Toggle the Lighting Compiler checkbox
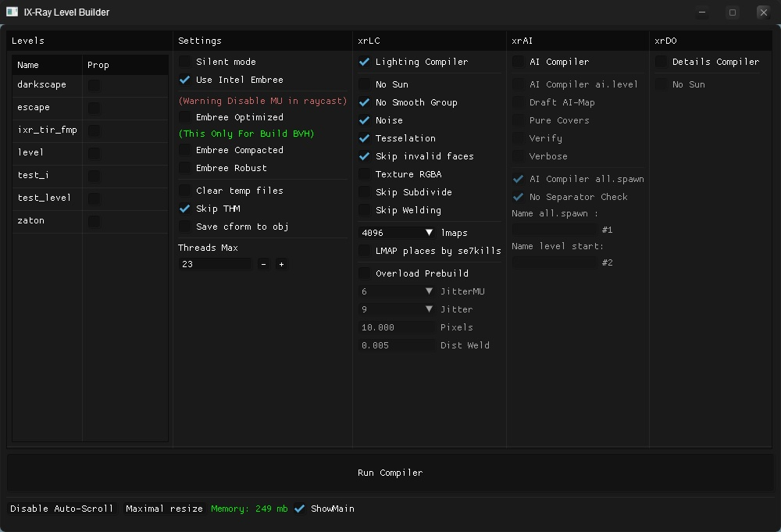This screenshot has height=532, width=781. tap(365, 62)
